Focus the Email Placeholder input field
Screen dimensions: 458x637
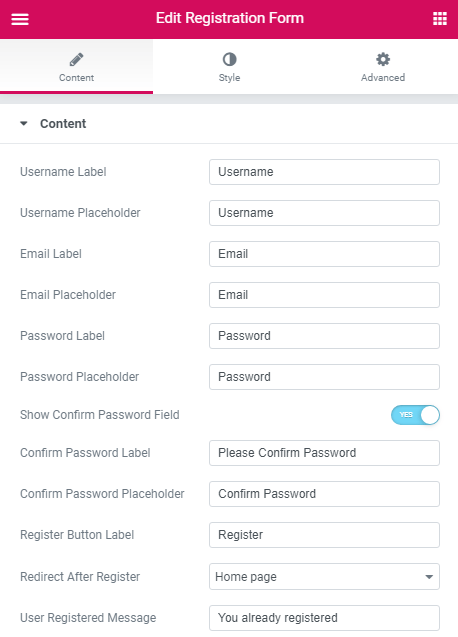(x=324, y=295)
